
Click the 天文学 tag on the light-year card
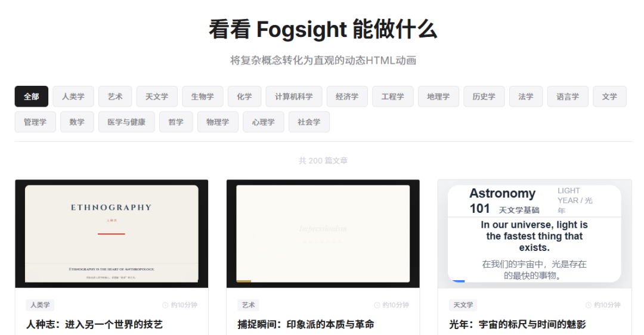[463, 305]
